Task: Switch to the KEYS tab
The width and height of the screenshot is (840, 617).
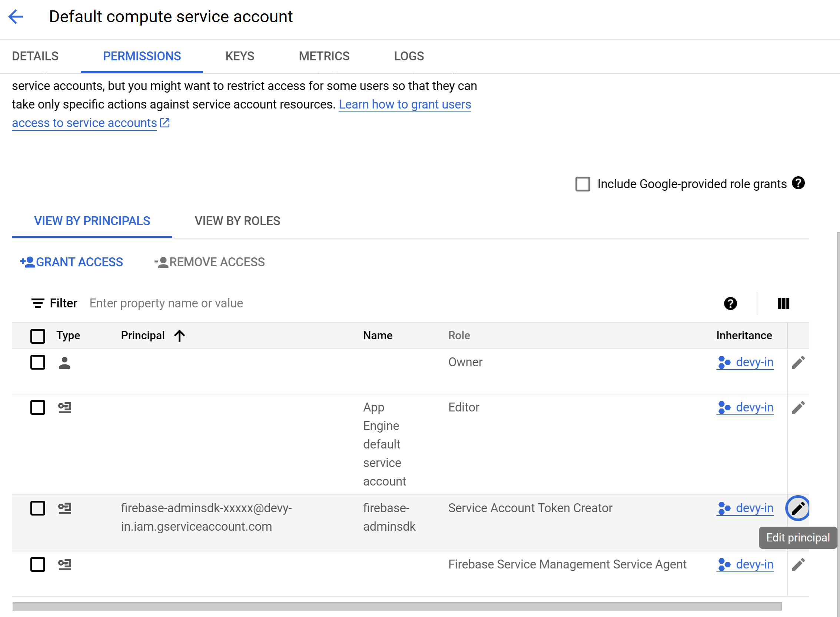Action: click(239, 56)
